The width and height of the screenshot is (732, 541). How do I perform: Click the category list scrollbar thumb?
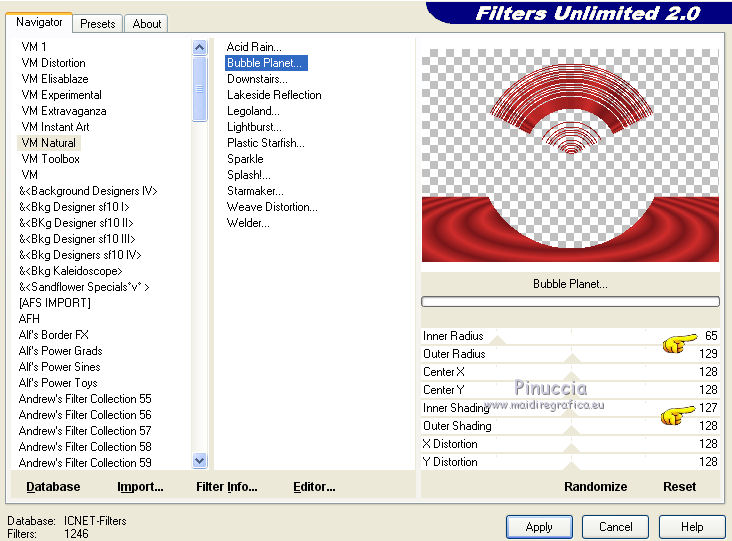tap(199, 89)
